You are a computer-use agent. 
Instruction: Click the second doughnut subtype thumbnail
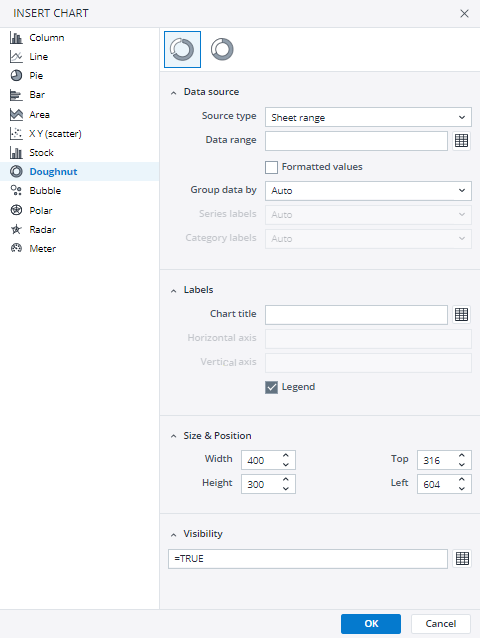tap(222, 49)
